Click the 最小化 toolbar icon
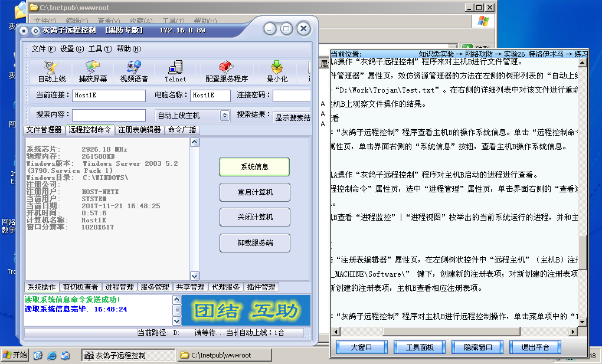This screenshot has height=364, width=602. coord(277,72)
